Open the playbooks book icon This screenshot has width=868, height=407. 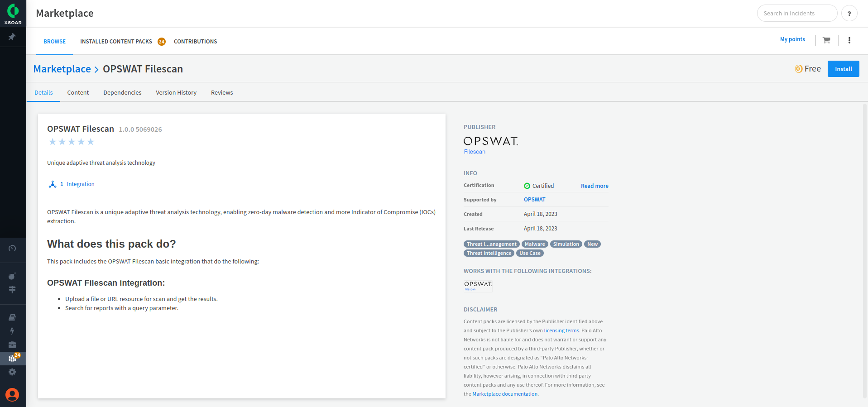(x=12, y=317)
